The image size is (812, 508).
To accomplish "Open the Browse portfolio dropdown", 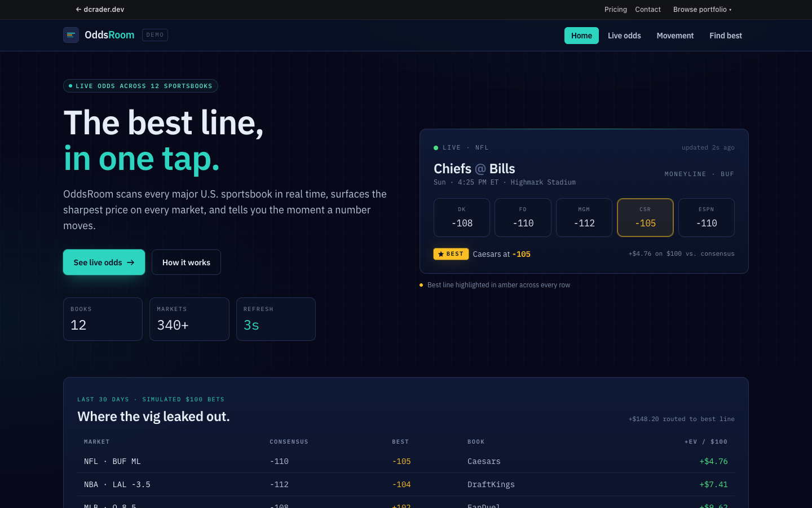I will pyautogui.click(x=702, y=10).
